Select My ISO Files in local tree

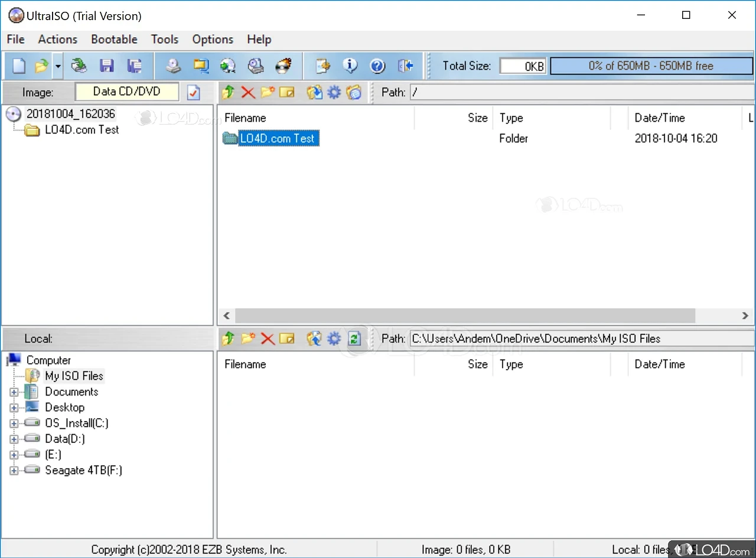coord(74,376)
